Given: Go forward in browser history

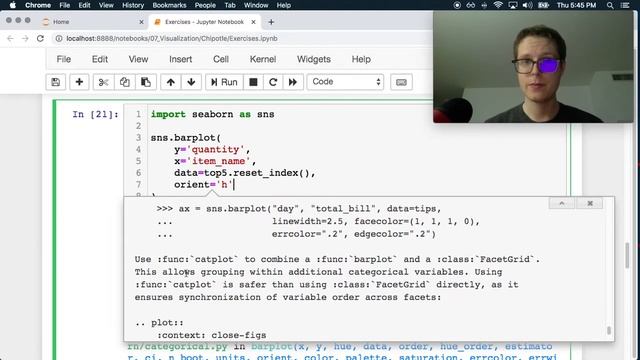Looking at the screenshot, I should [25, 38].
